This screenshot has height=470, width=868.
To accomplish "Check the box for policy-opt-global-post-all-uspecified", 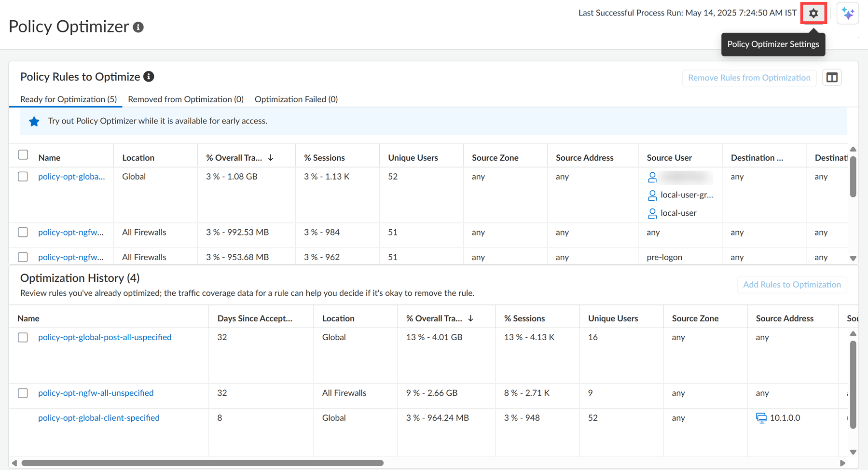I will 23,337.
